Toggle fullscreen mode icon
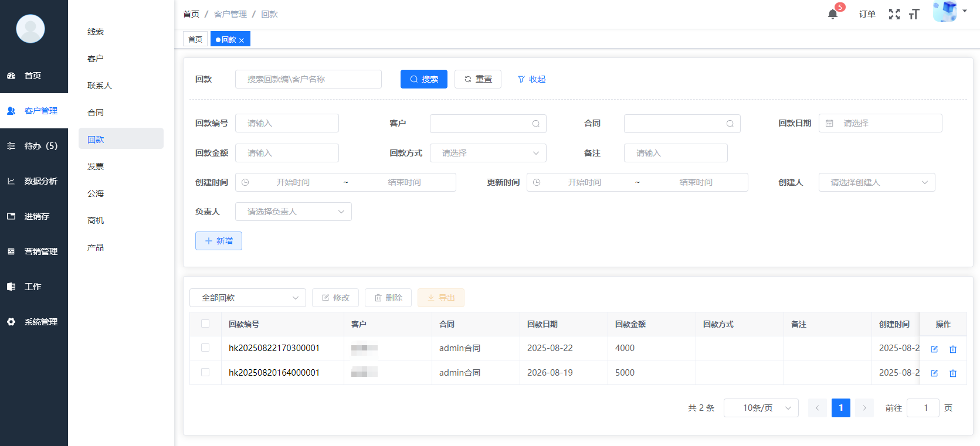980x446 pixels. [894, 14]
